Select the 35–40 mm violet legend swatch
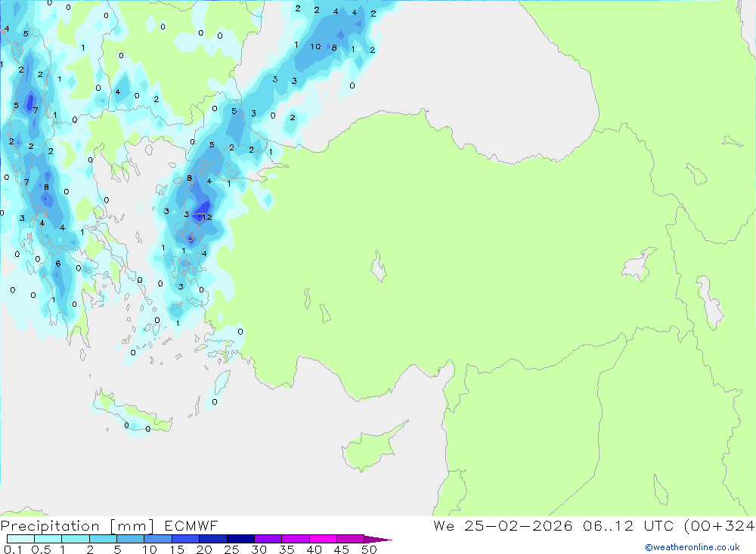Viewport: 756px width, 554px height. (295, 539)
